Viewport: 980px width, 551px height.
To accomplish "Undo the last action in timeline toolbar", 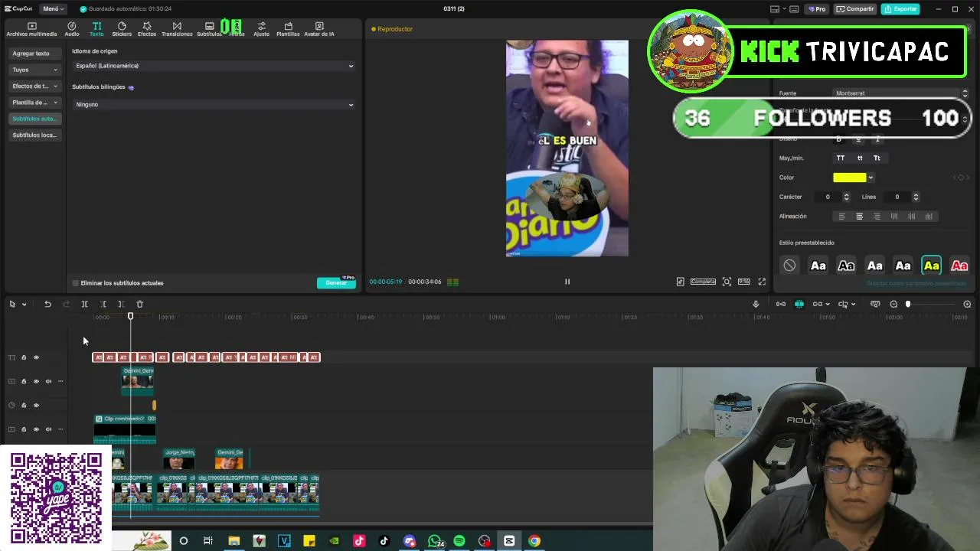I will pyautogui.click(x=47, y=305).
